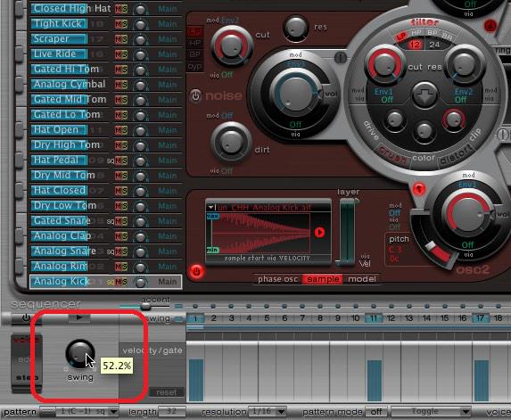Screen dimensions: 511x420
Task: Switch osc2 to phase osc mode
Action: pos(277,279)
